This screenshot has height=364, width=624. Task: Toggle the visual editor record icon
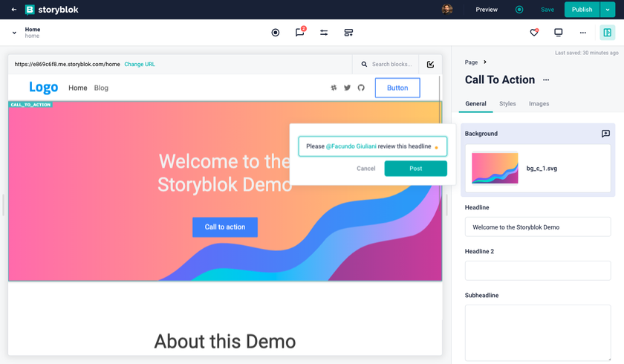(276, 33)
